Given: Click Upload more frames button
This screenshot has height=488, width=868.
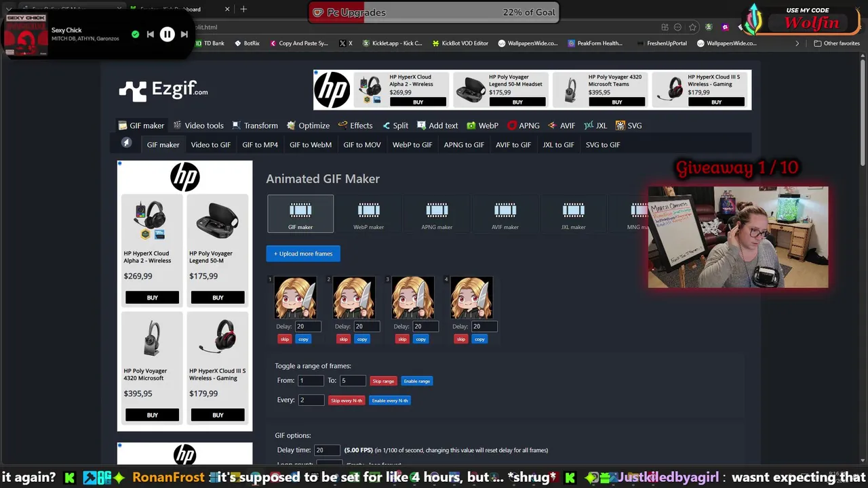Looking at the screenshot, I should pyautogui.click(x=303, y=253).
